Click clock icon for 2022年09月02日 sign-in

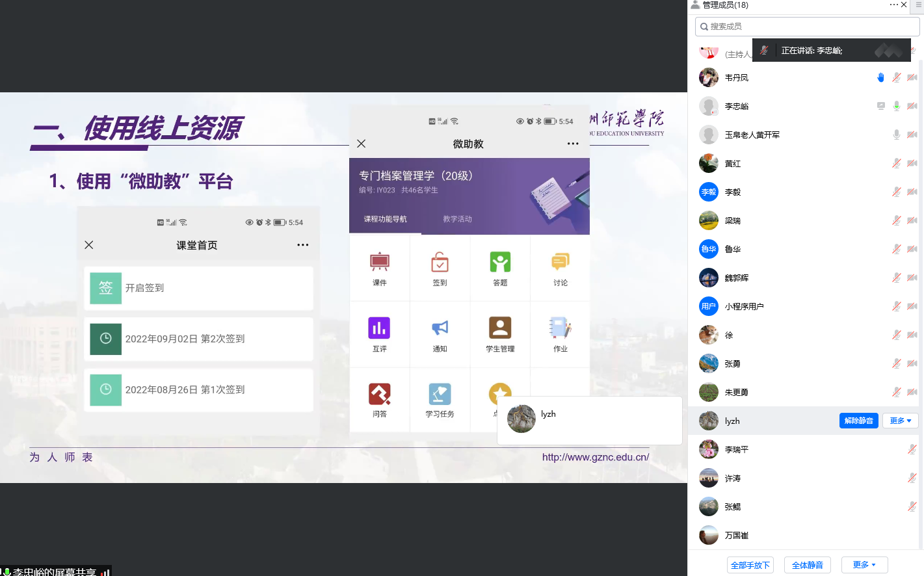[105, 339]
